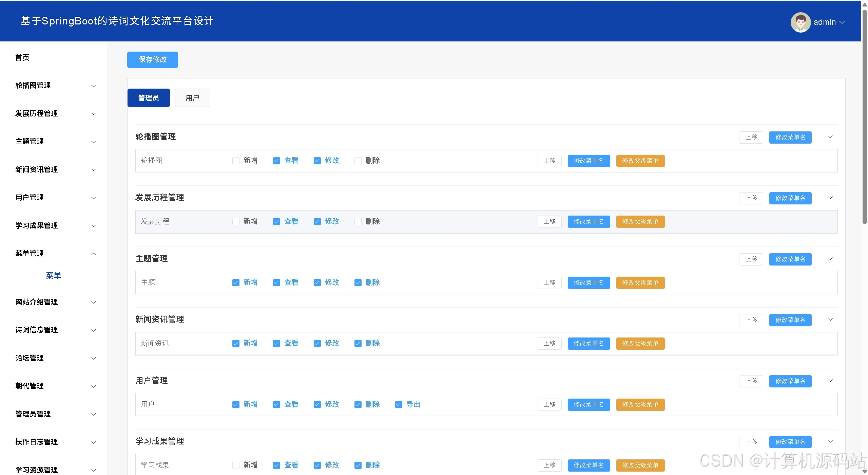Image resolution: width=868 pixels, height=475 pixels.
Task: Uncheck 查看 checkbox for 轮播图
Action: click(276, 161)
